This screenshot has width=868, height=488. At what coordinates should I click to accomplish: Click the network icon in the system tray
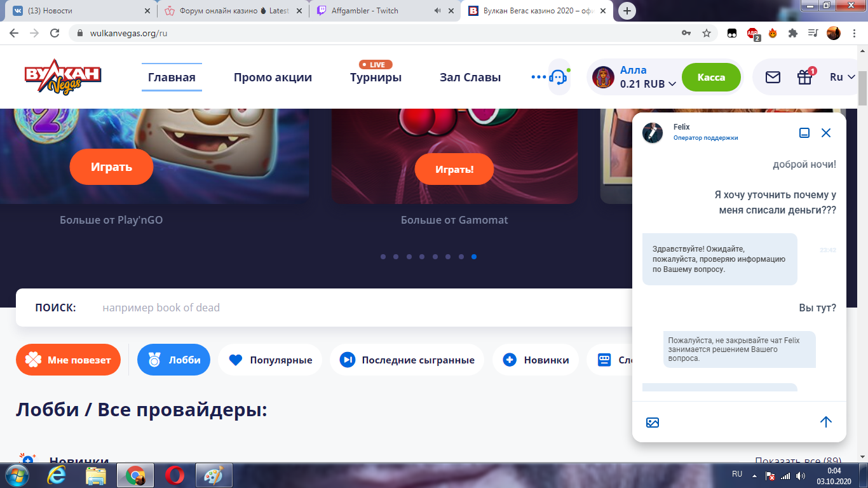(x=785, y=475)
